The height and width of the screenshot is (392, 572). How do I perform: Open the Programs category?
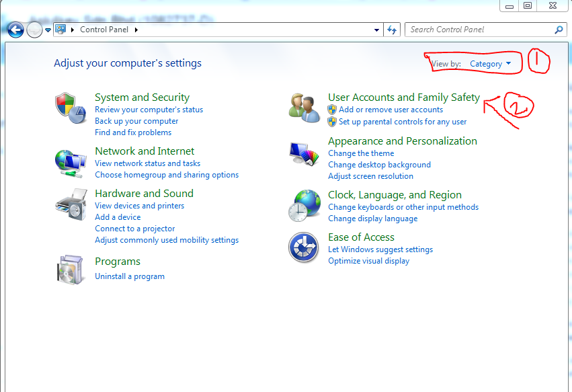(x=118, y=262)
